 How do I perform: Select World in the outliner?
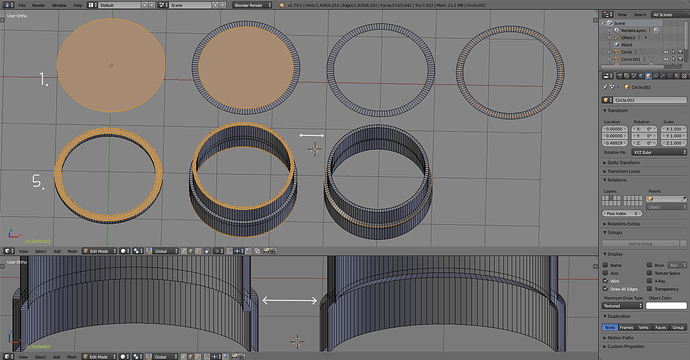point(626,45)
